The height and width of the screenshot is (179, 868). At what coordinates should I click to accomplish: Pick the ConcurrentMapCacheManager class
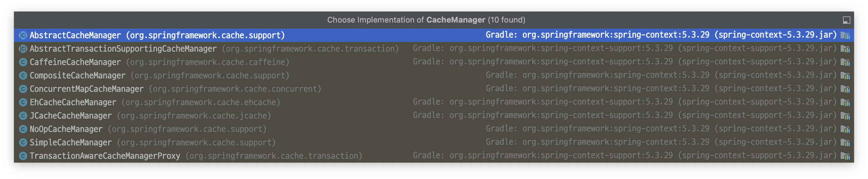(x=434, y=89)
